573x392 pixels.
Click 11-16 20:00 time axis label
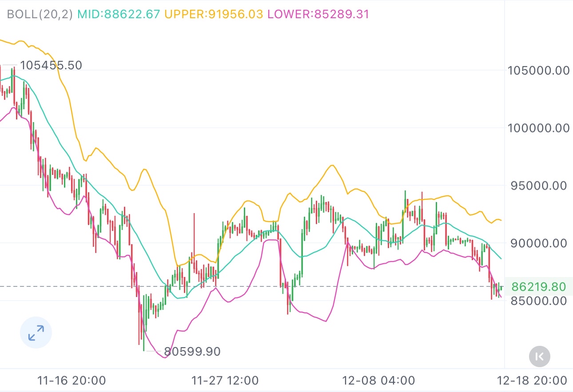pyautogui.click(x=72, y=380)
